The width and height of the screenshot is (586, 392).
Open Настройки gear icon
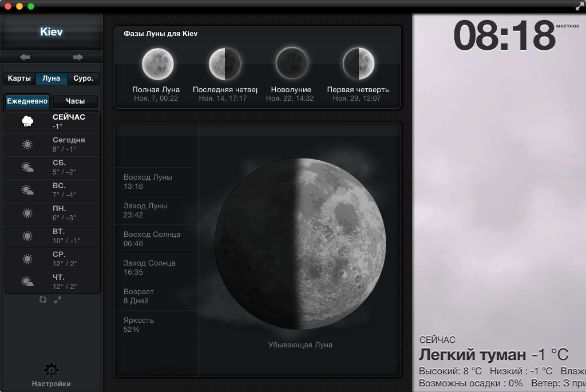point(51,370)
